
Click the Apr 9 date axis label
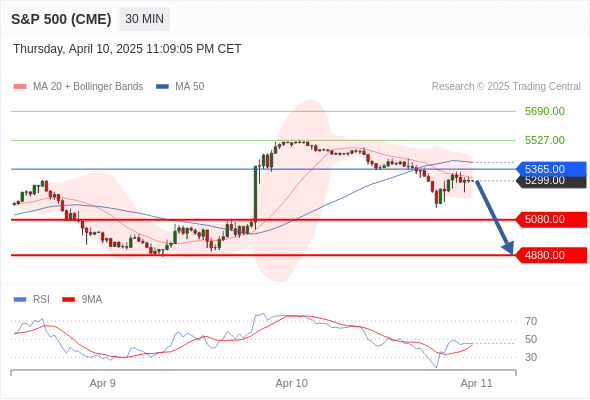coord(102,383)
